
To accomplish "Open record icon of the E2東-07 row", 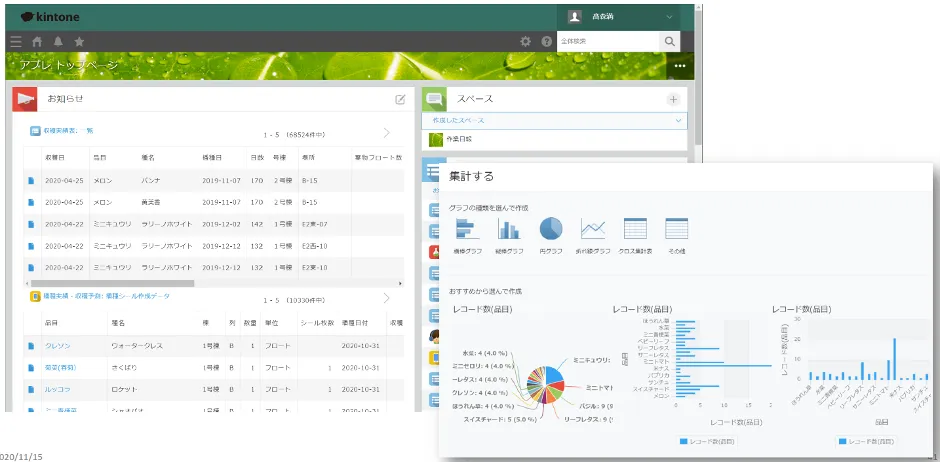I will (31, 224).
